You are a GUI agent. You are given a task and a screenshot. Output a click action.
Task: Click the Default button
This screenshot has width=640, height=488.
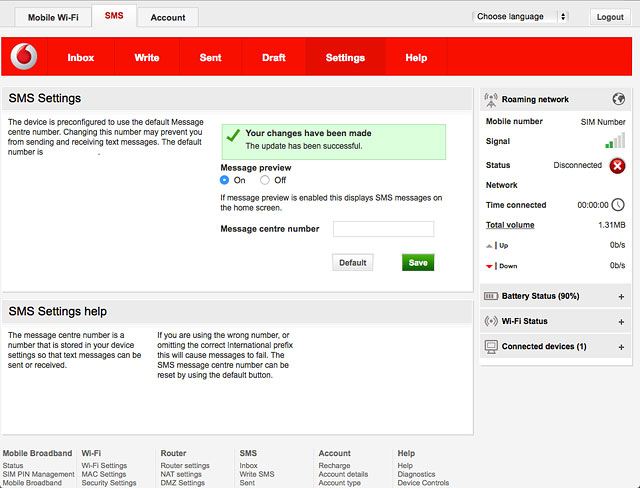tap(352, 262)
